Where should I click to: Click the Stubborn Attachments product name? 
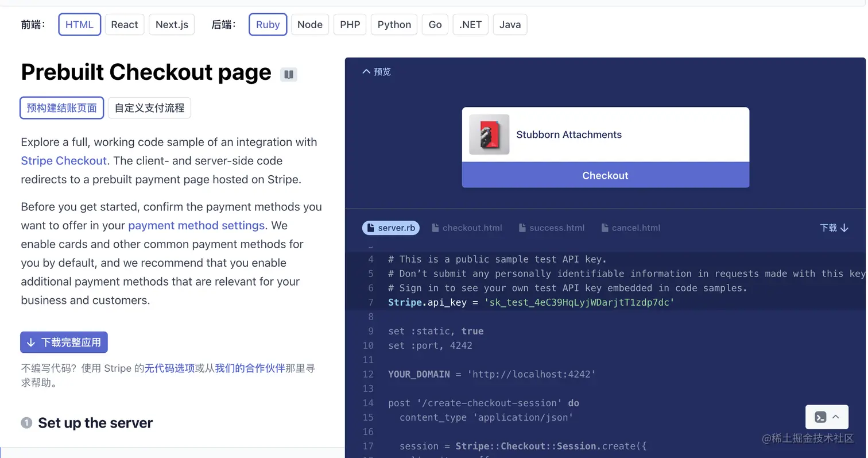click(569, 134)
